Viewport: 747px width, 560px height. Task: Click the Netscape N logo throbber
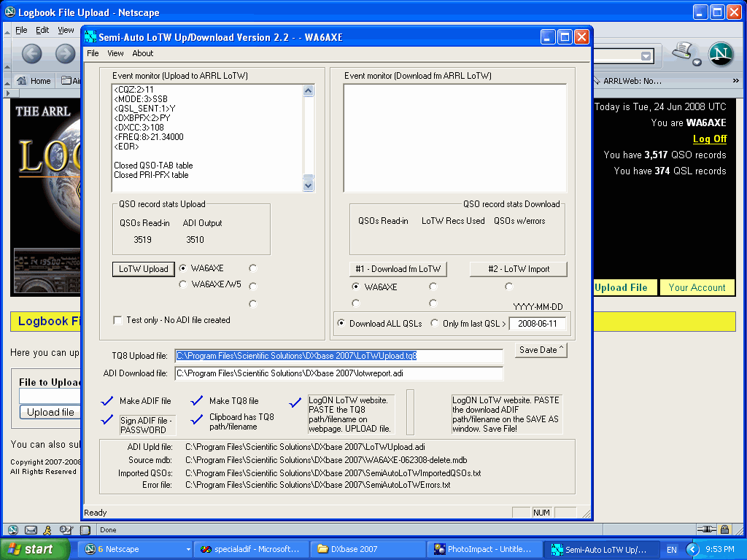[720, 53]
